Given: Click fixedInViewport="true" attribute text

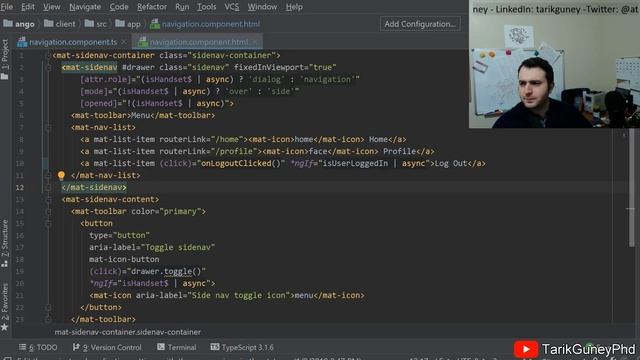Looking at the screenshot, I should [x=285, y=67].
